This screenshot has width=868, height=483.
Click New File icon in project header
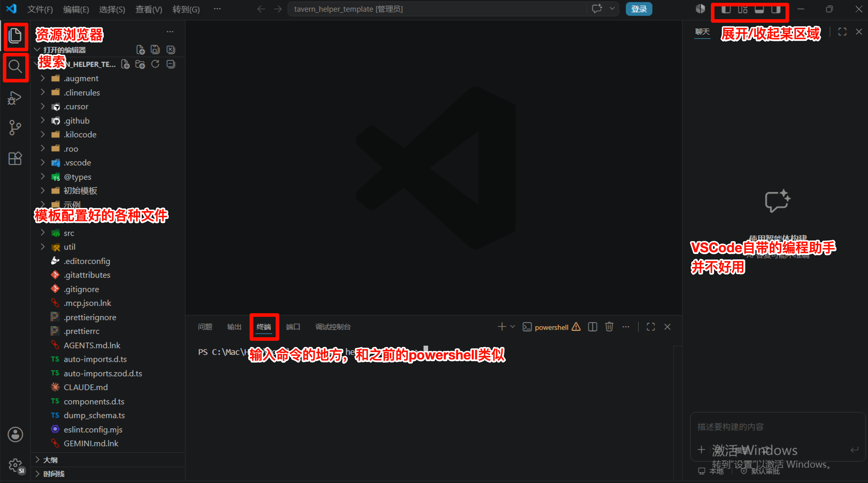coord(125,64)
